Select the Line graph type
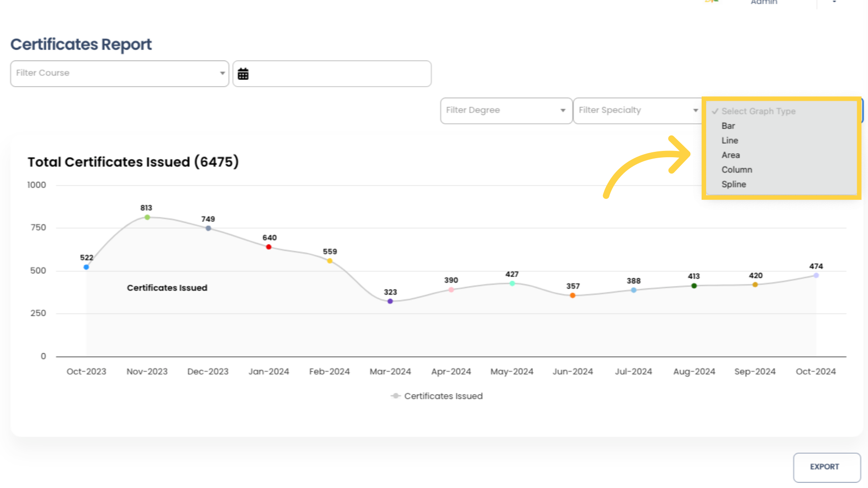868x488 pixels. 730,140
